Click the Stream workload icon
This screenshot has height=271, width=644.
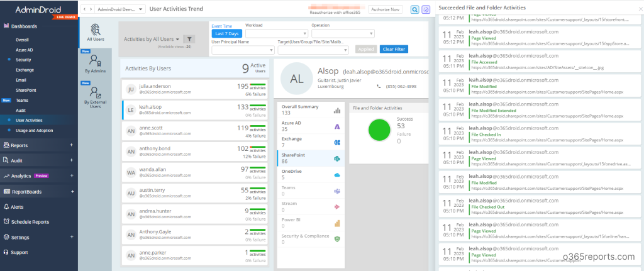(337, 207)
